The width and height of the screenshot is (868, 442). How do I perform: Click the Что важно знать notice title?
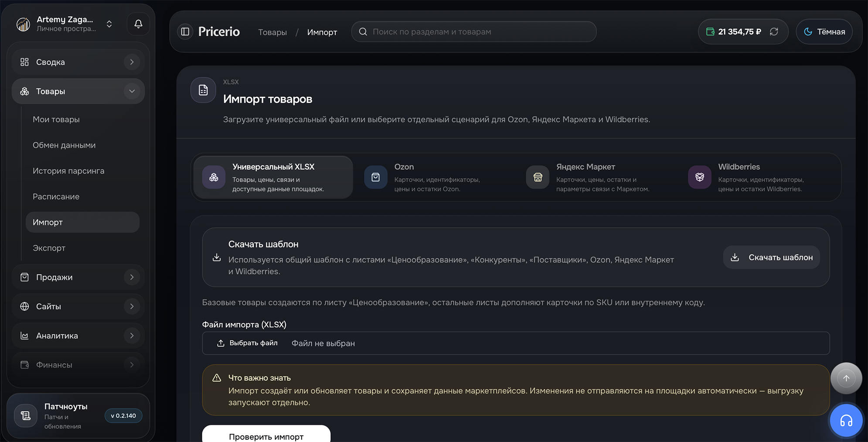click(x=259, y=378)
